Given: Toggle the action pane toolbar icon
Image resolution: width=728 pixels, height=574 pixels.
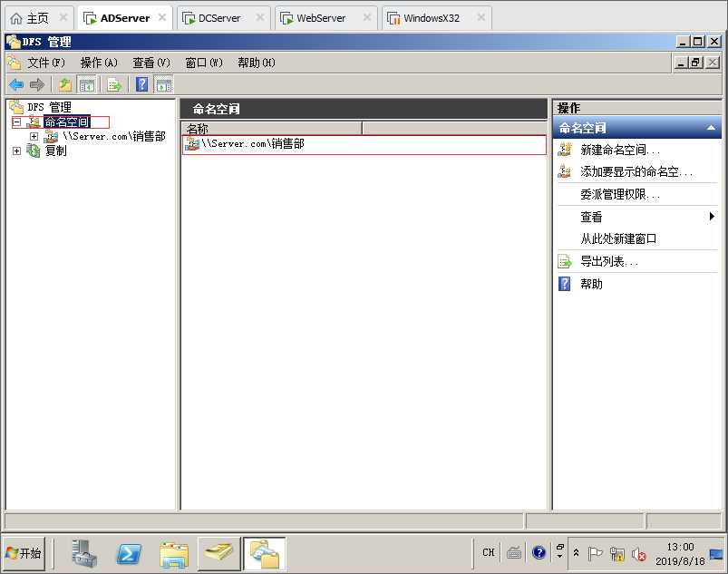Looking at the screenshot, I should (x=163, y=85).
